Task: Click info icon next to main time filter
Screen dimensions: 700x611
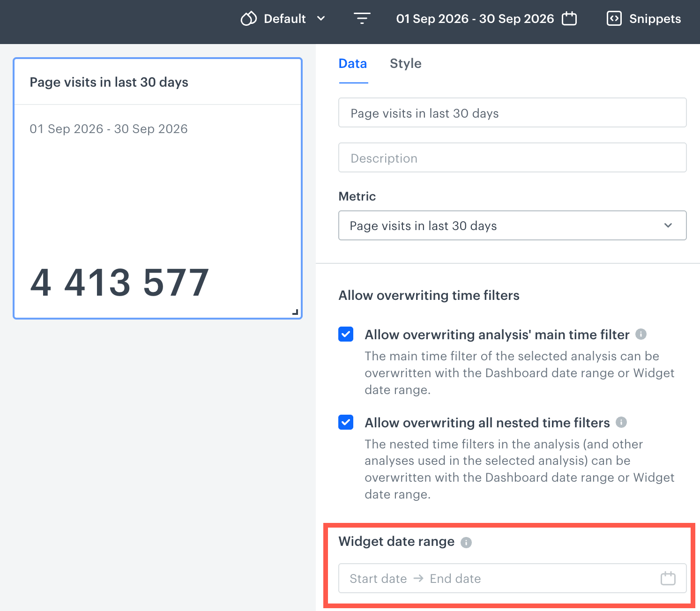Action: pos(641,334)
